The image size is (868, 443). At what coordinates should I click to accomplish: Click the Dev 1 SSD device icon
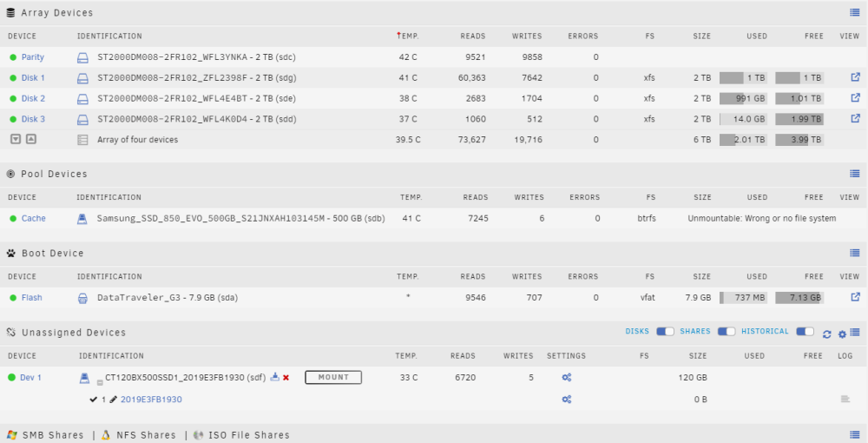[84, 378]
